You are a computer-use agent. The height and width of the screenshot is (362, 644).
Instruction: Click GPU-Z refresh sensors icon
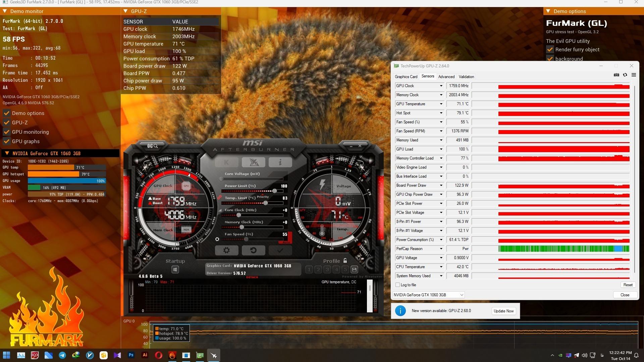pos(625,75)
